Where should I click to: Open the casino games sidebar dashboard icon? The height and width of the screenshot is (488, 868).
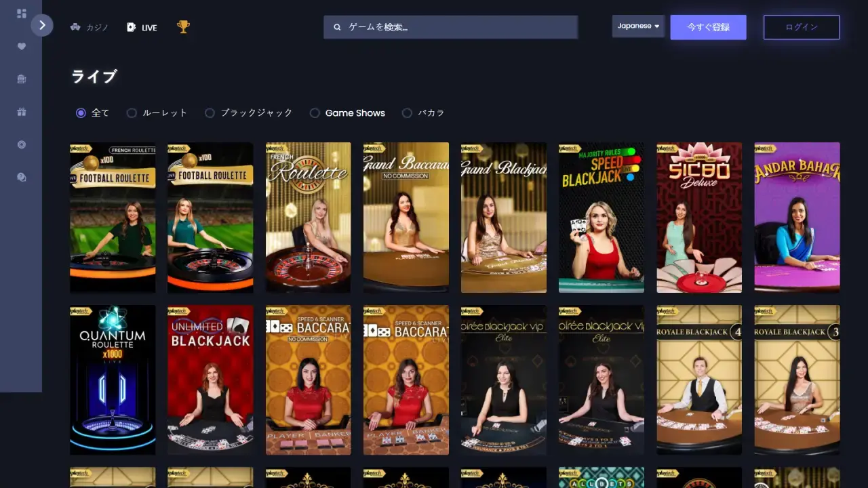(x=21, y=13)
